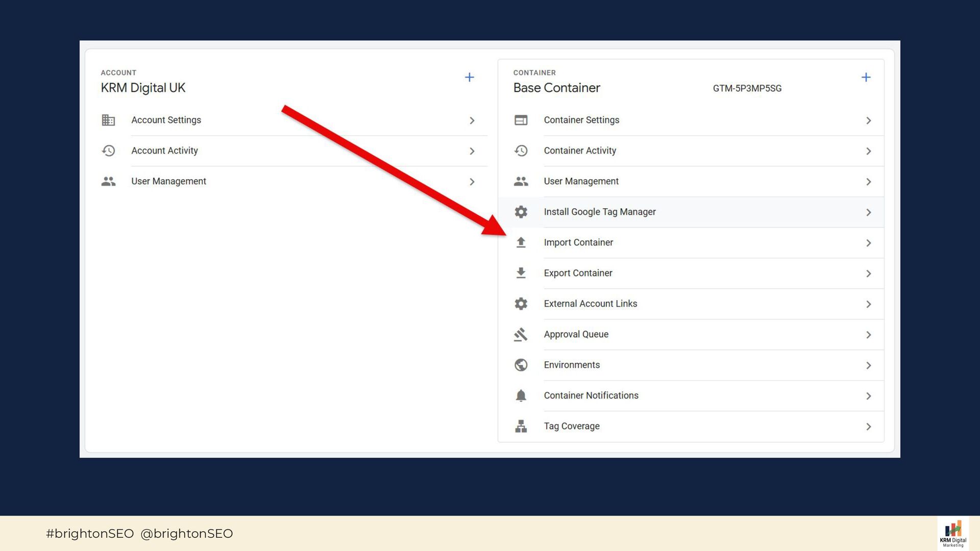Add a new account with plus button

pos(469,78)
